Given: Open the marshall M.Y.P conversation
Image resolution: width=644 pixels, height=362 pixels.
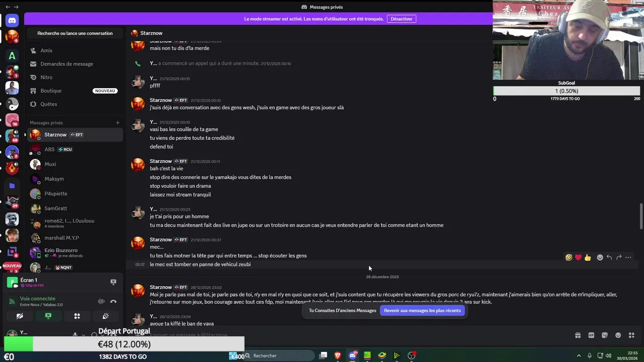Looking at the screenshot, I should tap(75, 238).
